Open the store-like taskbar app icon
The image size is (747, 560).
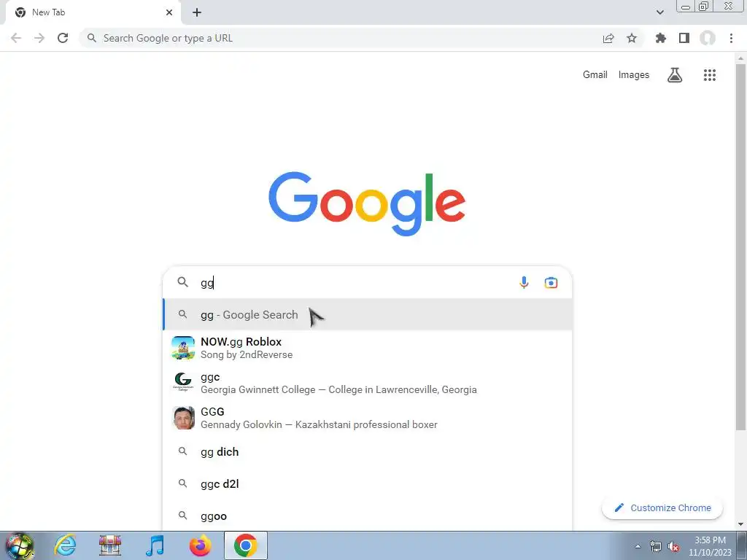(x=110, y=545)
